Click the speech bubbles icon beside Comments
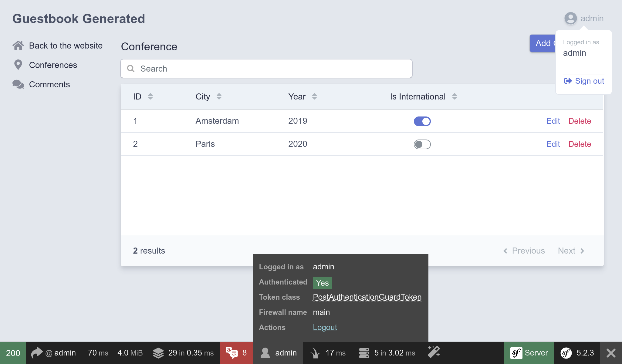Screen dimensions: 622x364 [x=18, y=84]
